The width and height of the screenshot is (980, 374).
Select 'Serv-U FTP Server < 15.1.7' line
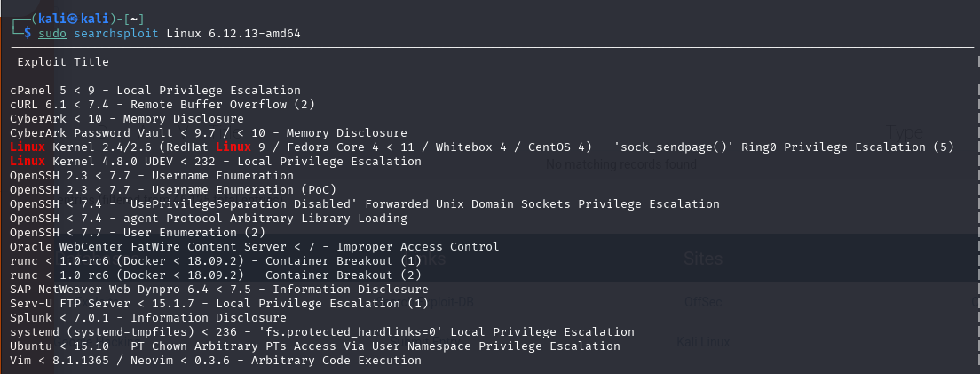click(218, 303)
